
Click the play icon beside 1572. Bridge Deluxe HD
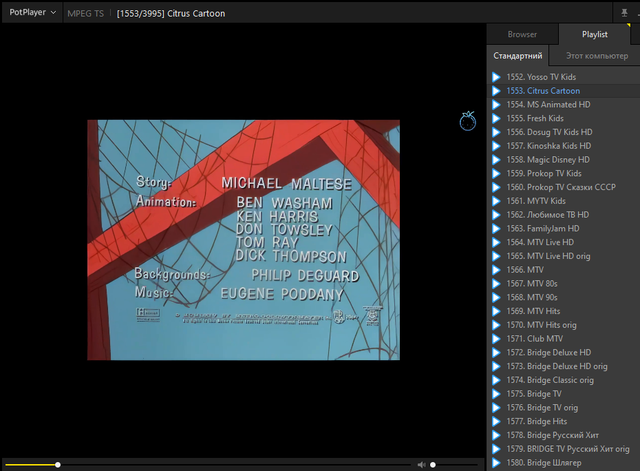point(496,353)
